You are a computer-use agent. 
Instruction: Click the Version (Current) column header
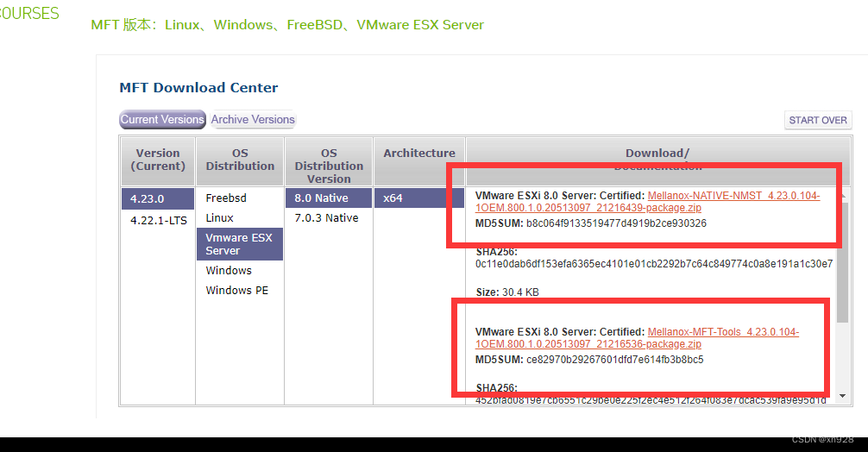click(x=158, y=160)
